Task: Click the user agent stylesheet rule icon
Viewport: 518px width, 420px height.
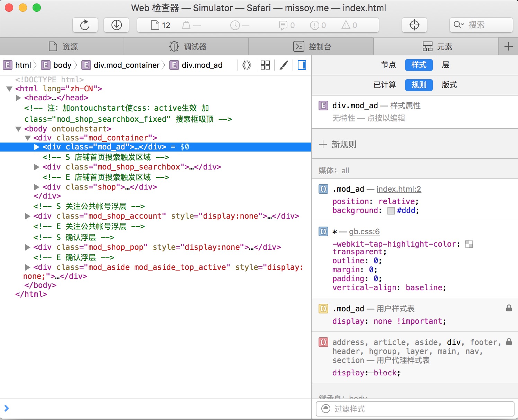Action: coord(323,342)
